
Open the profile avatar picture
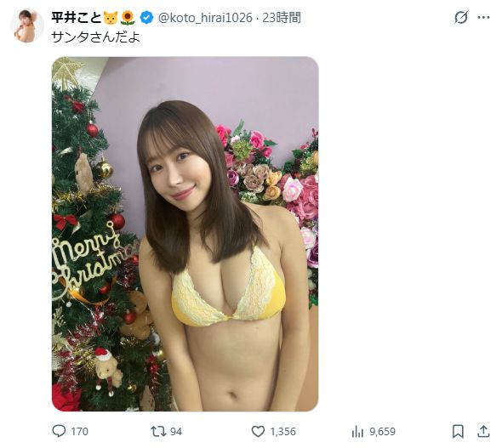pos(27,26)
